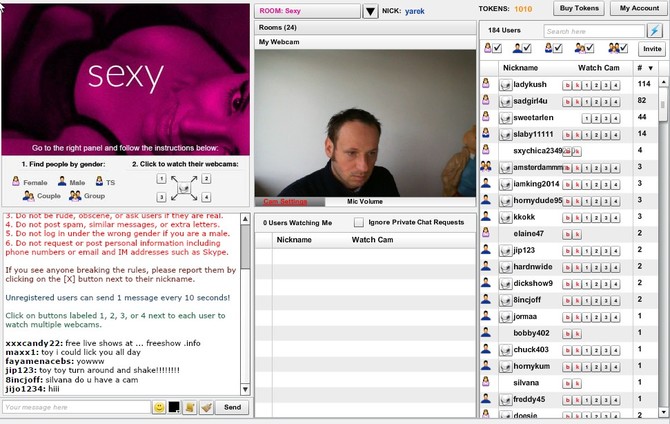Click the lightning bolt search button
This screenshot has height=424, width=670.
[654, 31]
